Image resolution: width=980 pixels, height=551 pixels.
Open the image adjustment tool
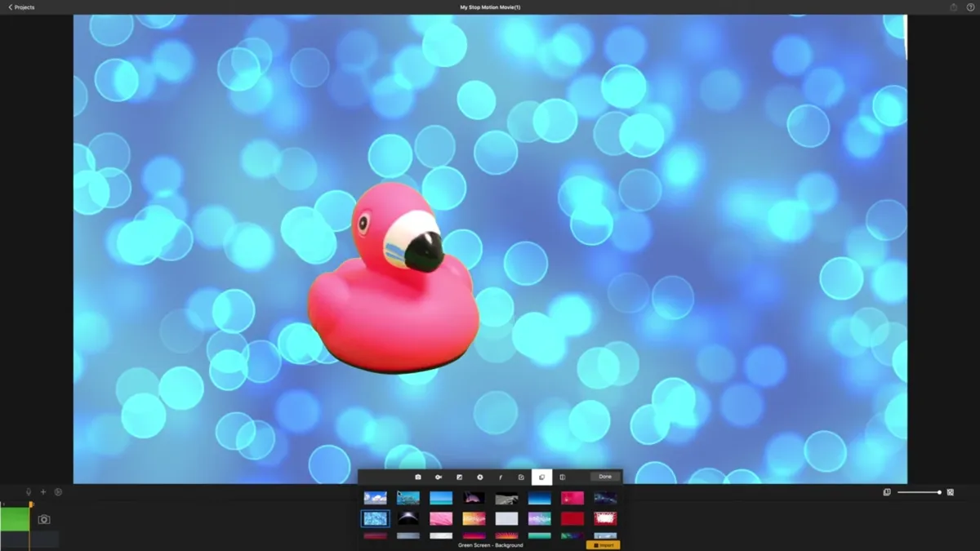[459, 477]
